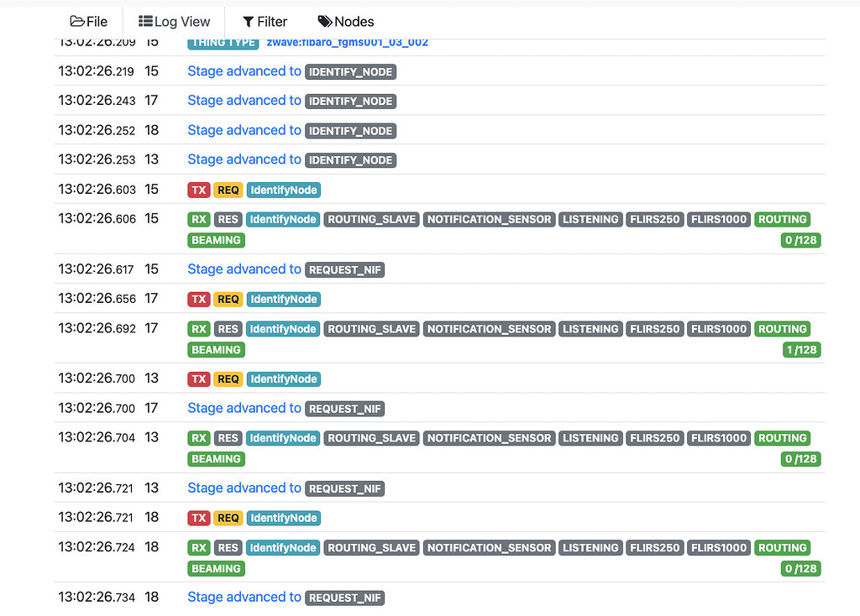Click the THING TYPE badge at the top
Viewport: 860px width, 616px height.
point(223,41)
